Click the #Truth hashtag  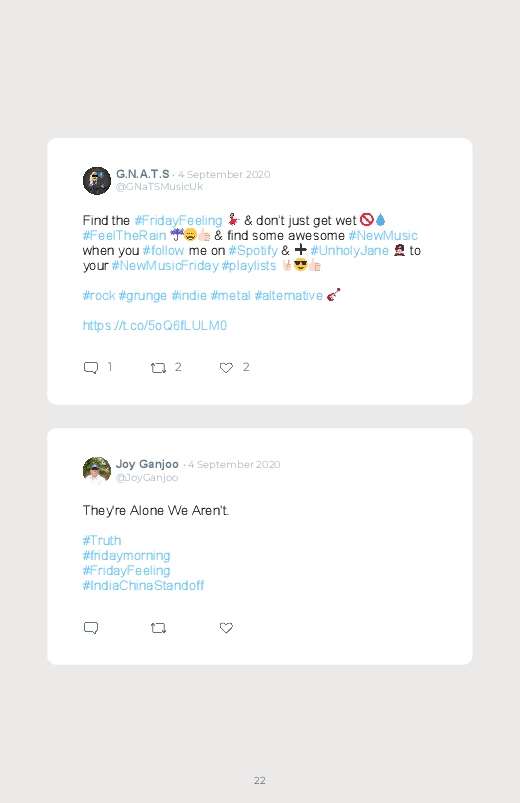(x=102, y=540)
